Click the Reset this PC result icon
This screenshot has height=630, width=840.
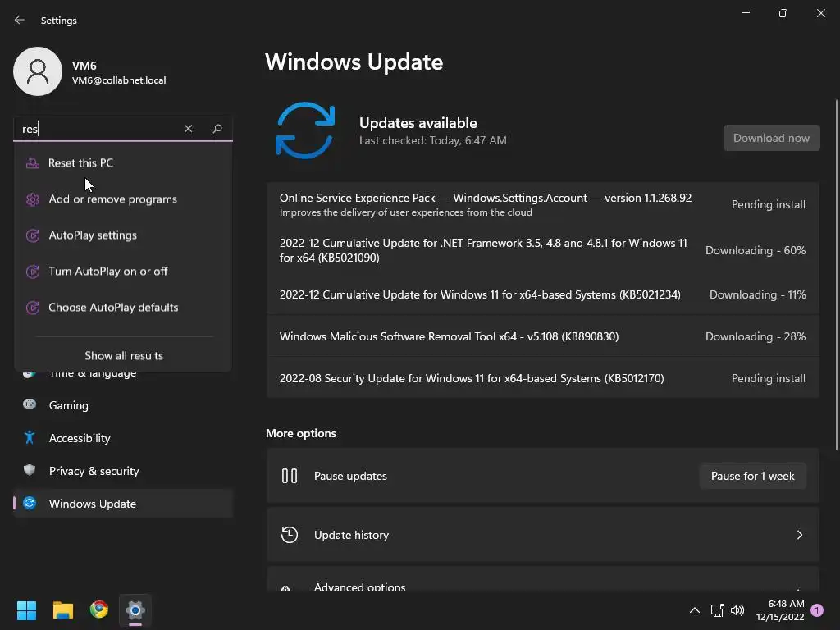pyautogui.click(x=33, y=163)
